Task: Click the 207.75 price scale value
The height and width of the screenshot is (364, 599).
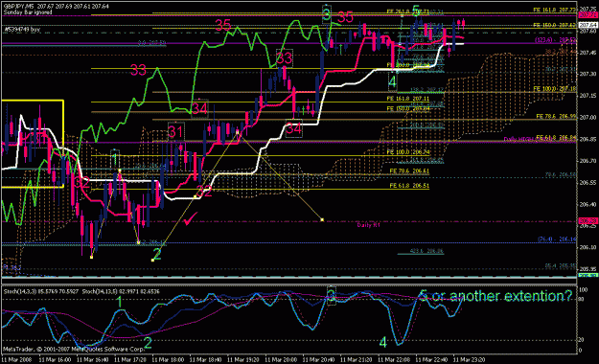Action: pos(587,9)
